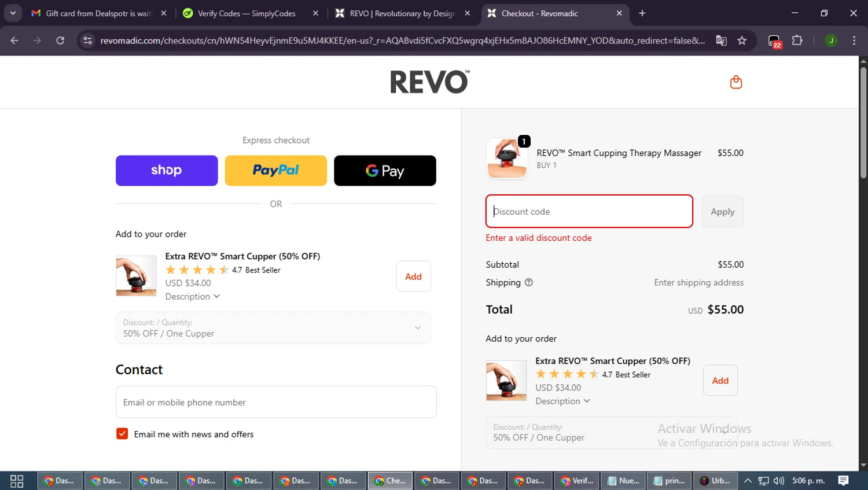The height and width of the screenshot is (490, 868).
Task: Add Extra Smart Cupper in order summary
Action: (720, 381)
